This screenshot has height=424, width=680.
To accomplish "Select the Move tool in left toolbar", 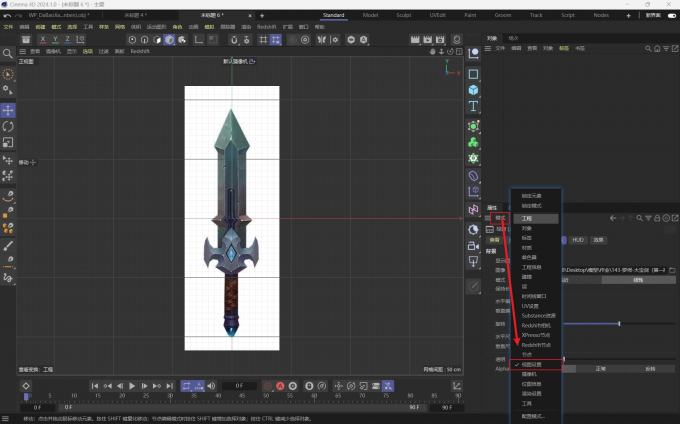I will coord(8,110).
